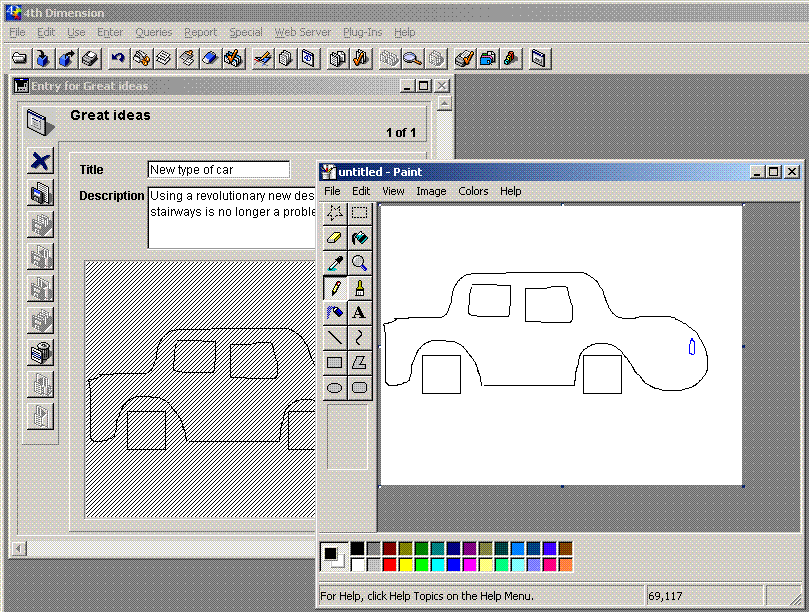Switch to the Airbrush tool
Image resolution: width=809 pixels, height=612 pixels.
[x=335, y=313]
